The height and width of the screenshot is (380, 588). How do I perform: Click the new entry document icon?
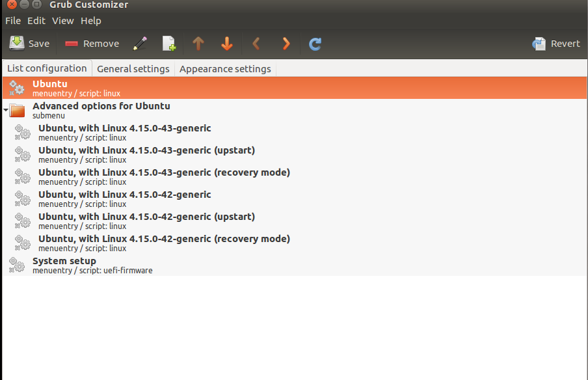pyautogui.click(x=169, y=44)
